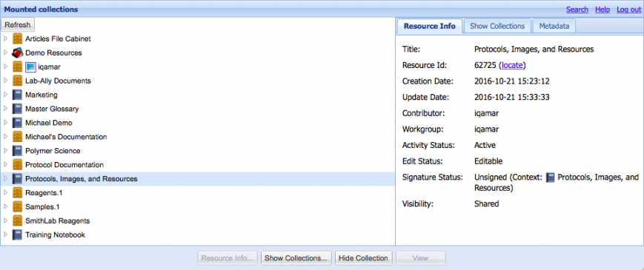
Task: Click the update date value 2016-10-21 15:33:33
Action: click(512, 97)
